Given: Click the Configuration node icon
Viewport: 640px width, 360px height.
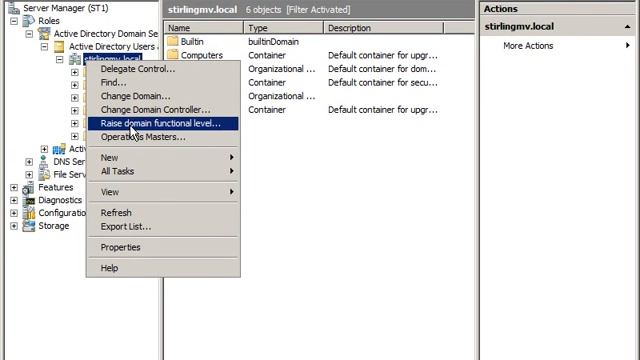Looking at the screenshot, I should click(29, 213).
